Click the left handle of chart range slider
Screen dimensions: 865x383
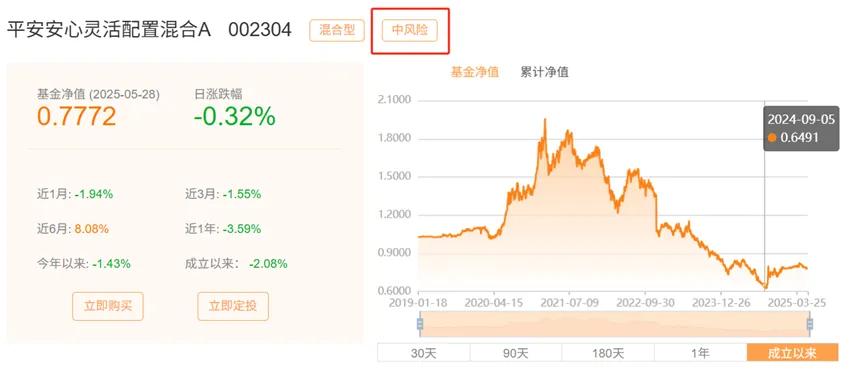coord(420,324)
